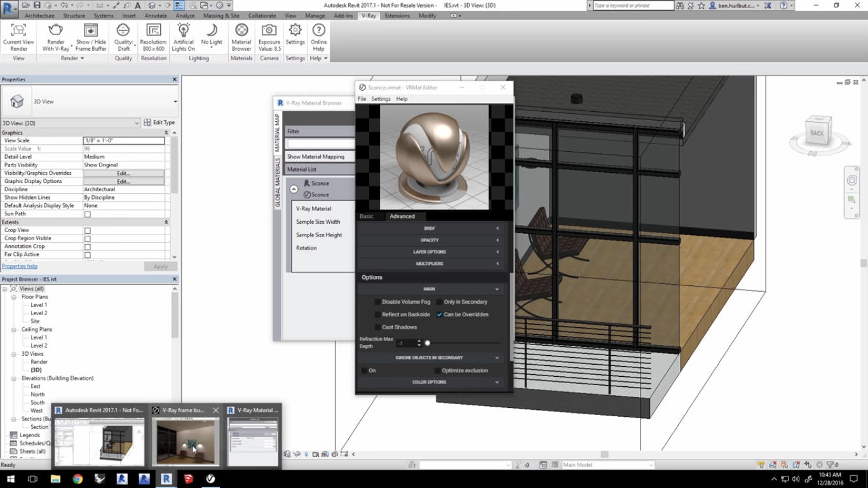Click the Edit Type button

(x=159, y=123)
